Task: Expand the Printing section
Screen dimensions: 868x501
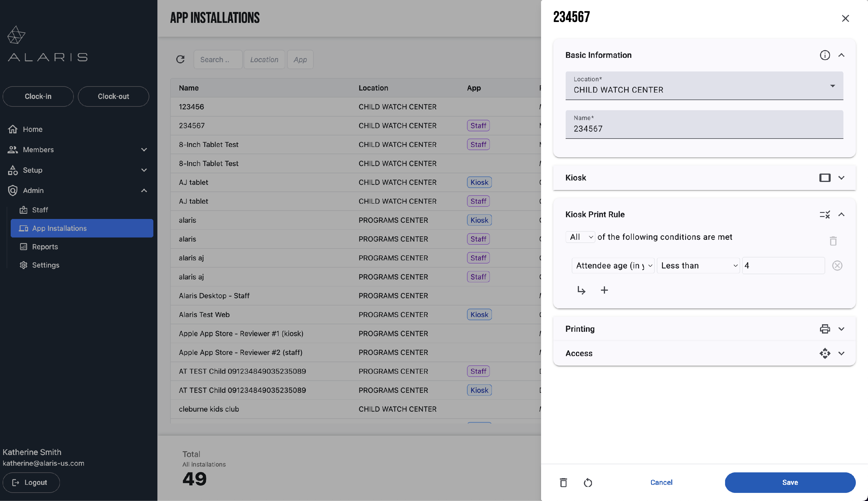Action: pos(841,329)
